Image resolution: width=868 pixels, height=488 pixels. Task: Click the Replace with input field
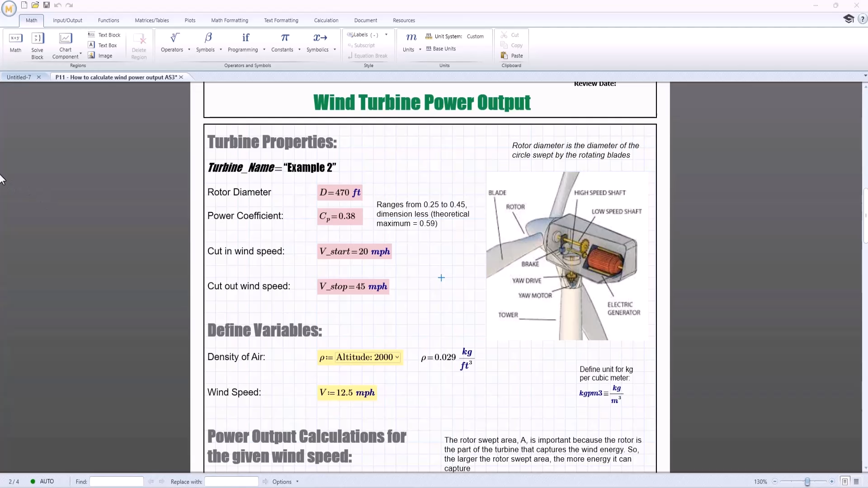click(x=231, y=482)
